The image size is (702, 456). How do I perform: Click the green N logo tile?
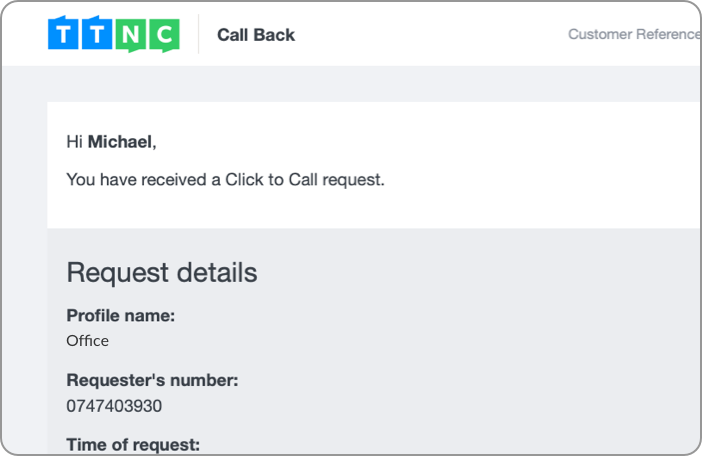(131, 35)
